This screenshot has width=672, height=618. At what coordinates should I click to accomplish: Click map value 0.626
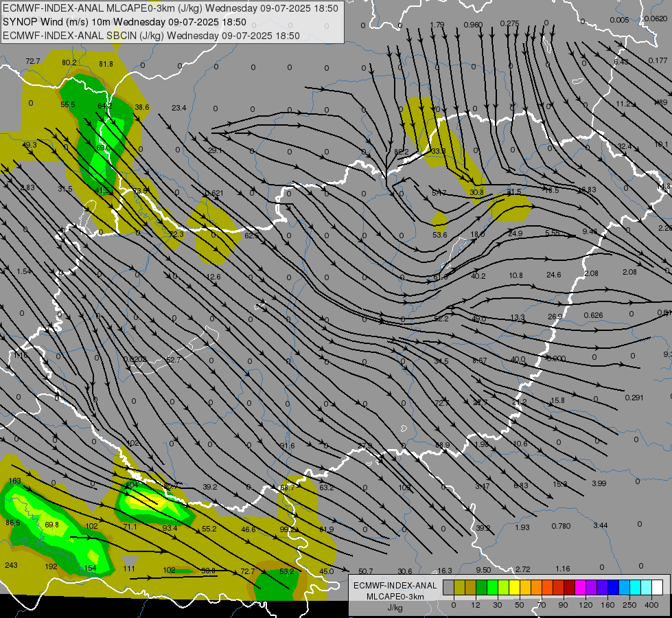[x=593, y=315]
